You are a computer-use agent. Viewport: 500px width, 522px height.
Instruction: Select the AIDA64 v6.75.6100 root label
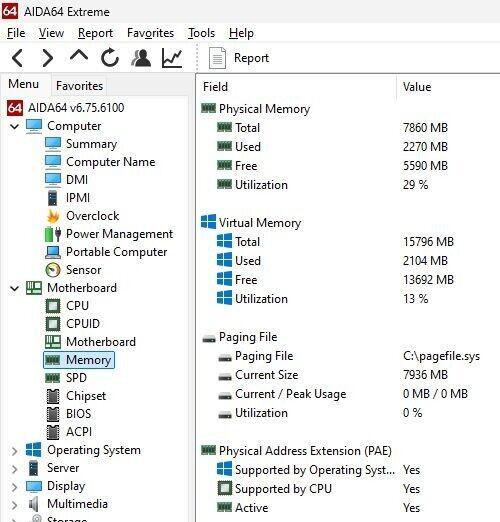click(x=76, y=108)
